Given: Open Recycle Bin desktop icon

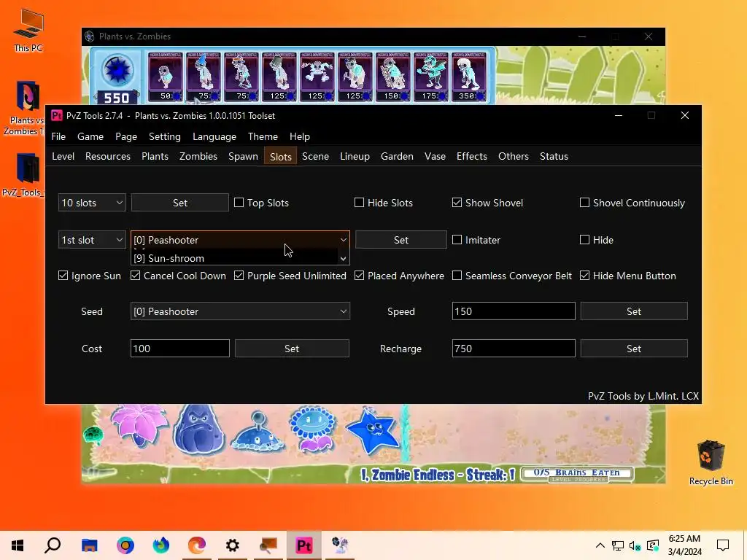Looking at the screenshot, I should click(x=711, y=462).
